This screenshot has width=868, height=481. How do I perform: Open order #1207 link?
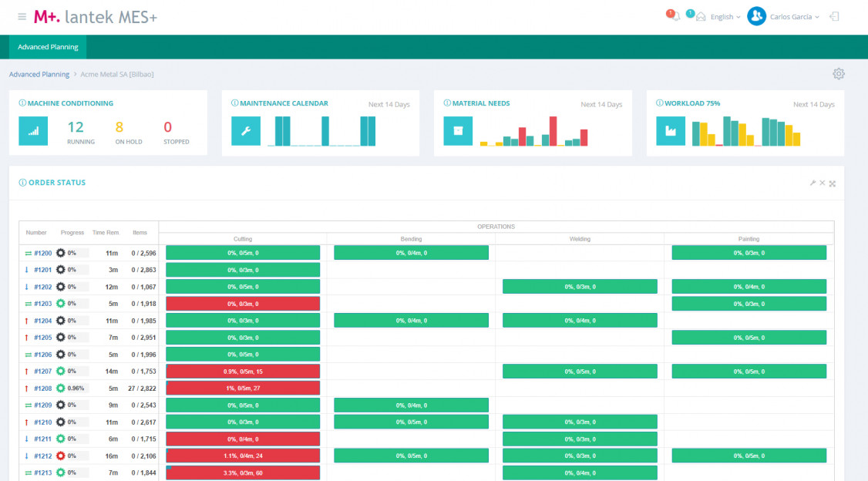coord(42,372)
